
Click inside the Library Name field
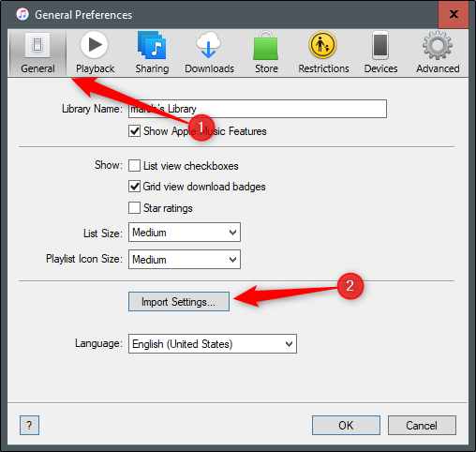click(258, 109)
